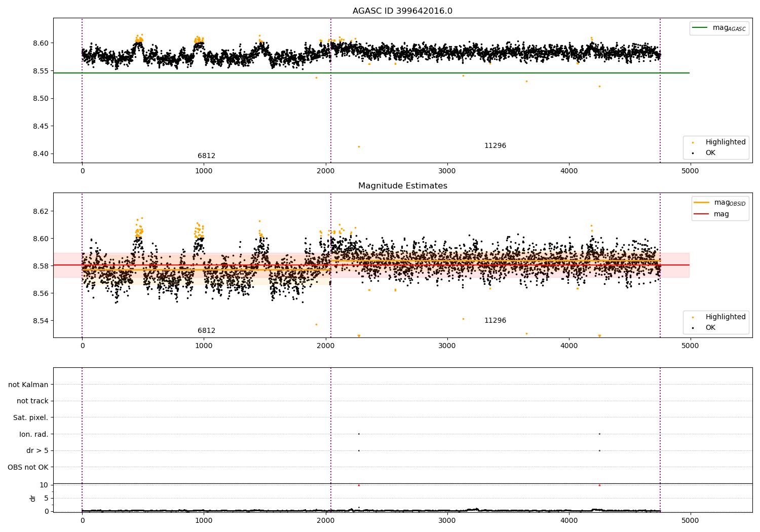Click the 'dr > 5' axis label

[37, 450]
